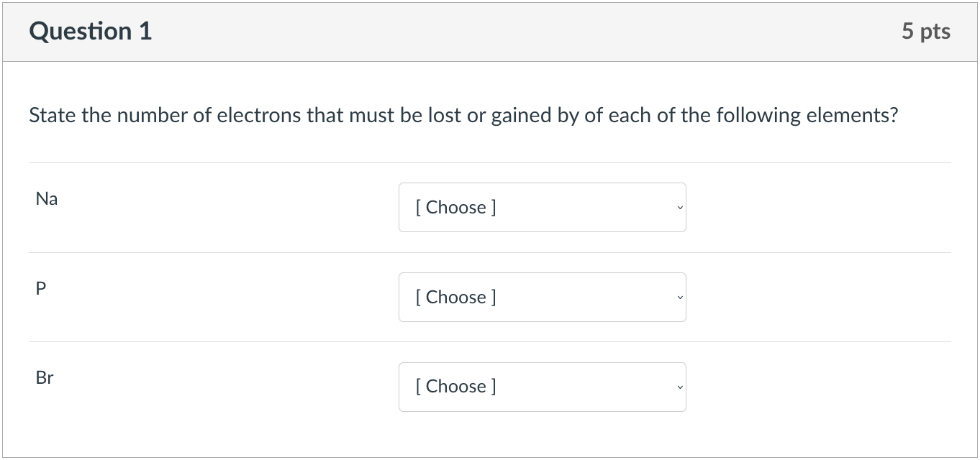Open the Br answer dropdown
The width and height of the screenshot is (980, 460).
click(x=542, y=387)
